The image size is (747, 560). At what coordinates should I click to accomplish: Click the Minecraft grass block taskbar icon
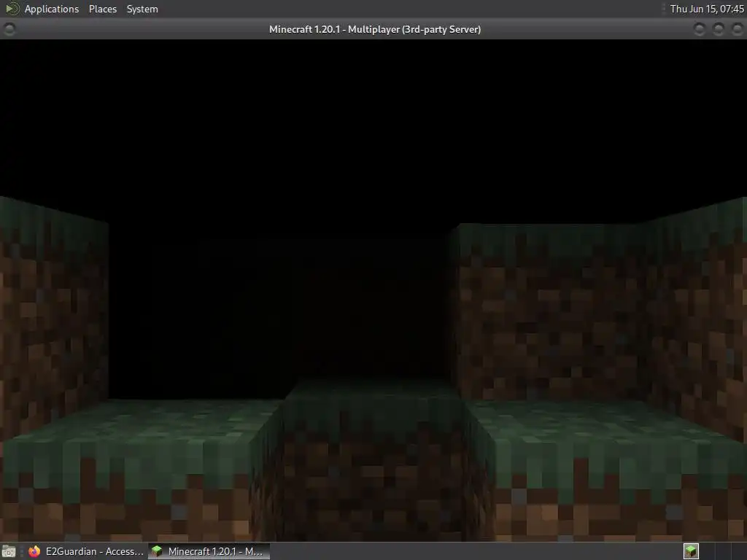pos(157,551)
